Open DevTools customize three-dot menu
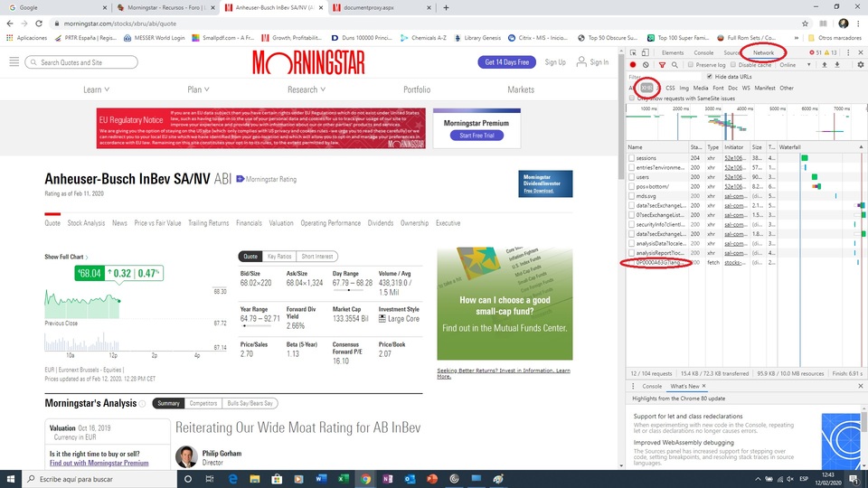Screen dimensions: 868x488 (x=848, y=52)
